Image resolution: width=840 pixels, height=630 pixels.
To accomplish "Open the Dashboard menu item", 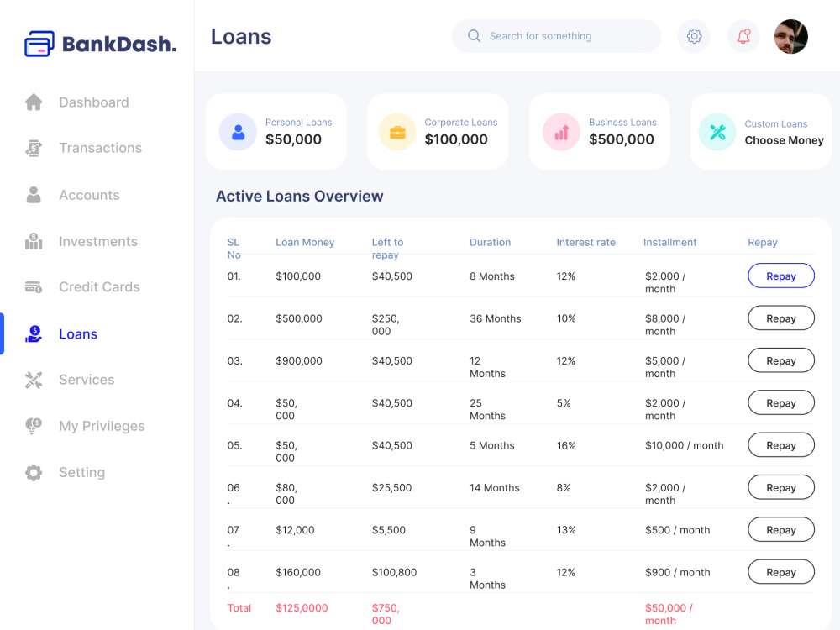I will [x=94, y=102].
